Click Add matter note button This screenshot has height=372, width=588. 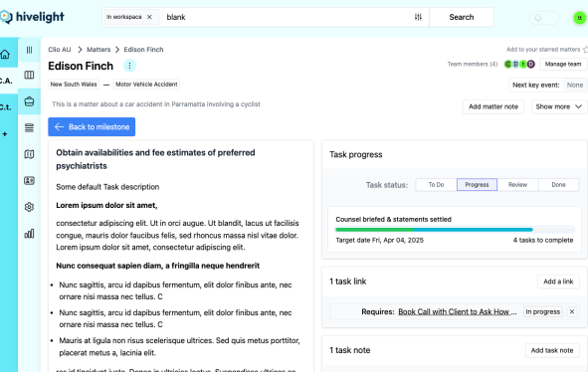493,106
